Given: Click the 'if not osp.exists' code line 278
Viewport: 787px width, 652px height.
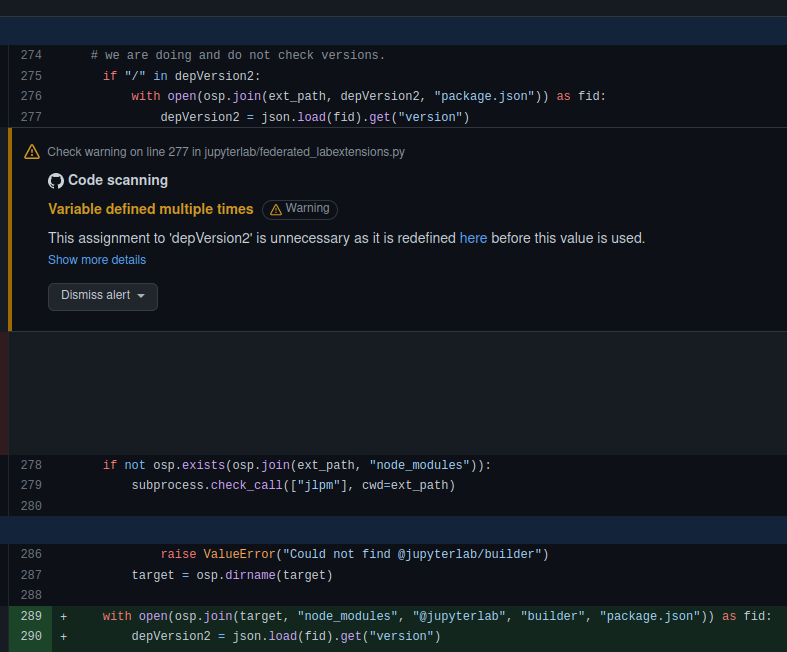Looking at the screenshot, I should pyautogui.click(x=297, y=465).
